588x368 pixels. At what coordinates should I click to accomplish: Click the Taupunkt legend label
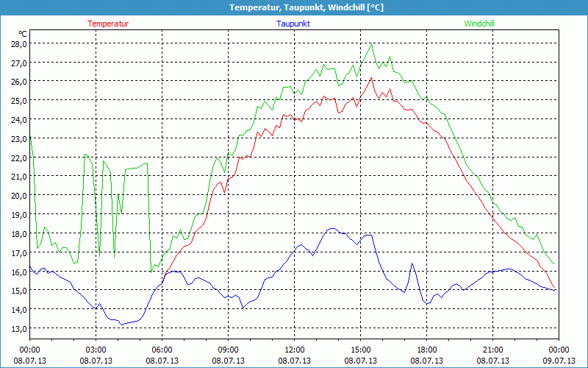click(x=293, y=24)
